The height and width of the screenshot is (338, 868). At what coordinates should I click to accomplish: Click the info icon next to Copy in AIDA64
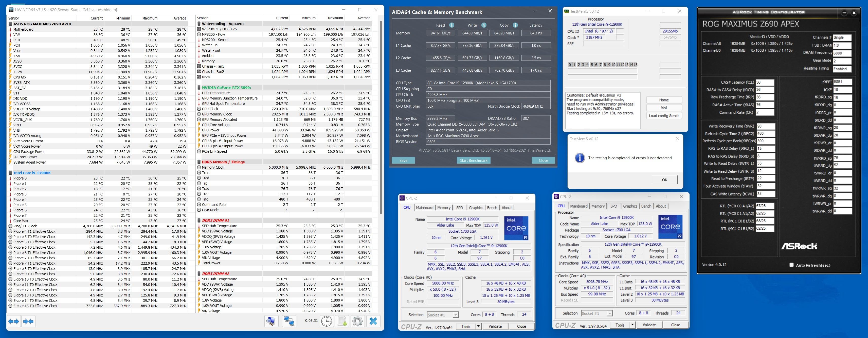point(515,25)
